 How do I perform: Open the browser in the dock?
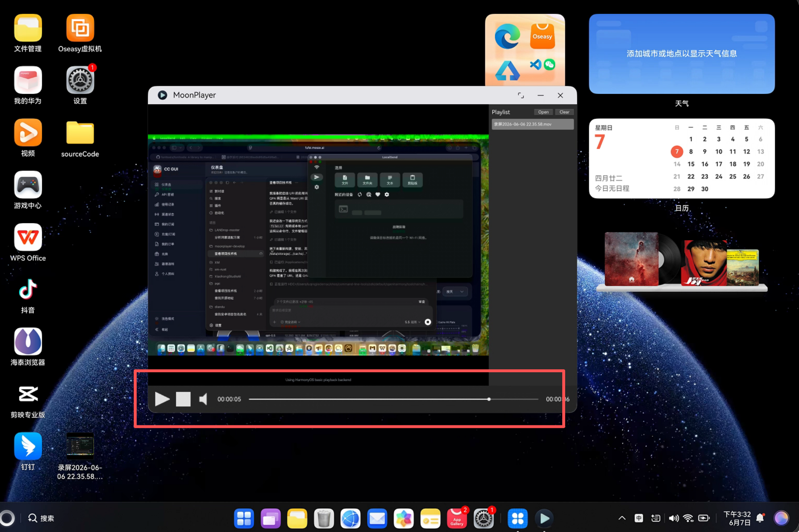[x=350, y=518]
